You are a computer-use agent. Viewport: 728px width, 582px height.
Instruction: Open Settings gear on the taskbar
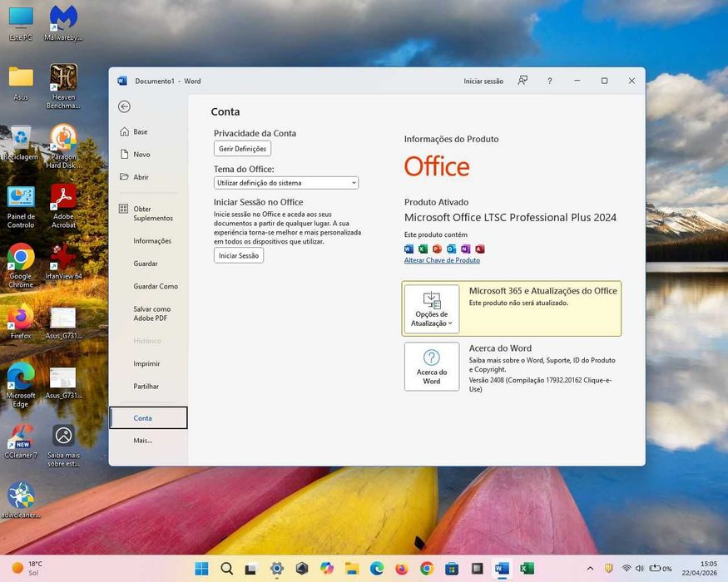click(277, 569)
